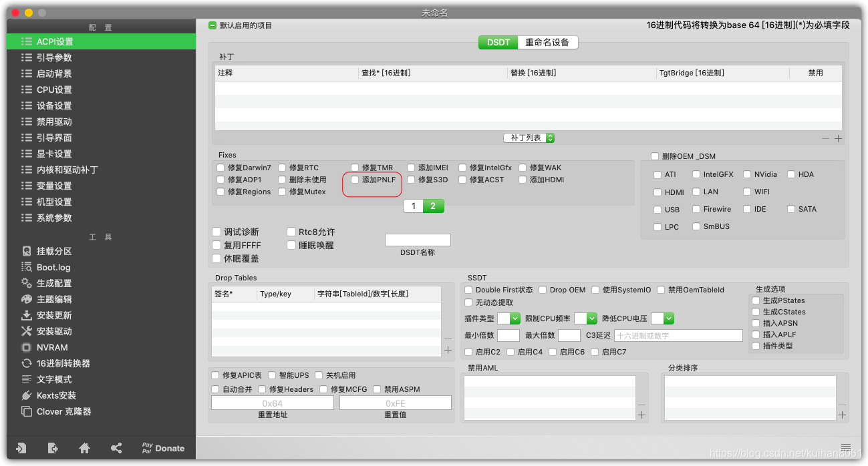Enable 调试诊断 checkbox
Screen dimensions: 868x466
click(x=216, y=232)
